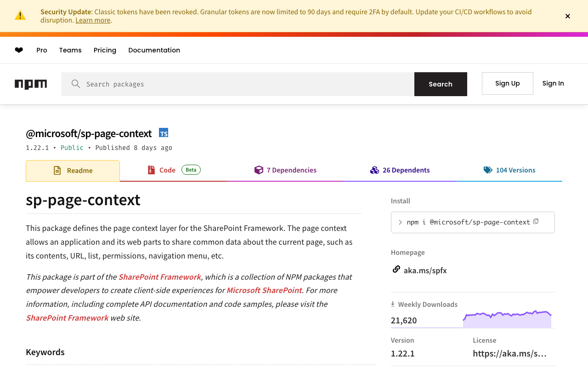View the 7 Dependencies tab
588x368 pixels.
(x=285, y=170)
